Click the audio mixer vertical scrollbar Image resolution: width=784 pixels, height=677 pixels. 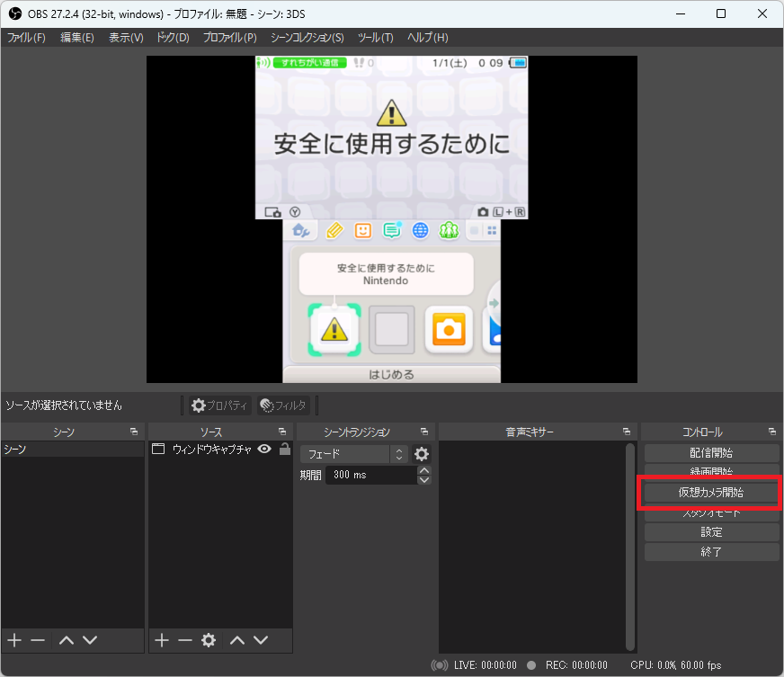click(x=630, y=547)
